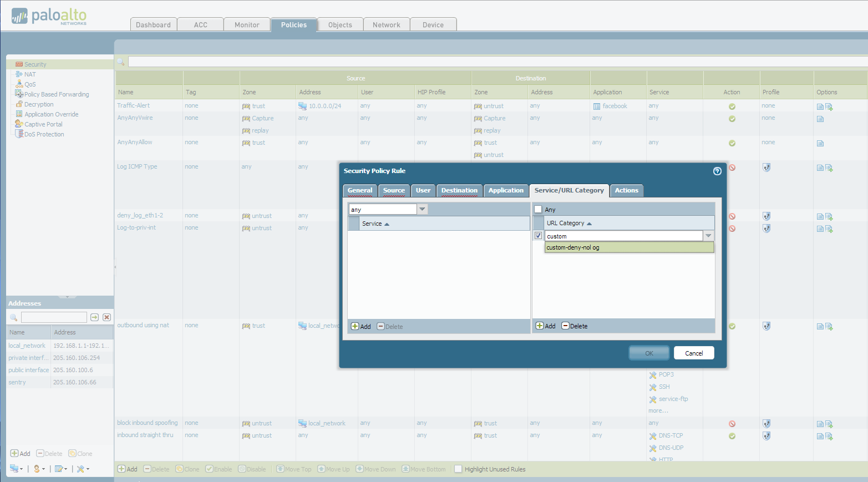Enable Highlight Unused Rules checkbox
This screenshot has width=868, height=482.
click(458, 469)
